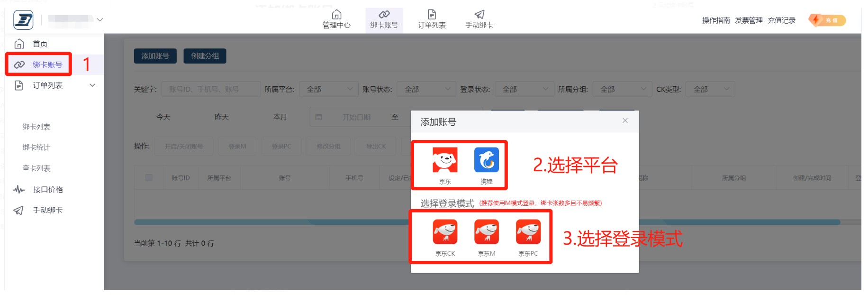The width and height of the screenshot is (868, 295).
Task: Open 手动绑卡 top tab
Action: tap(479, 19)
